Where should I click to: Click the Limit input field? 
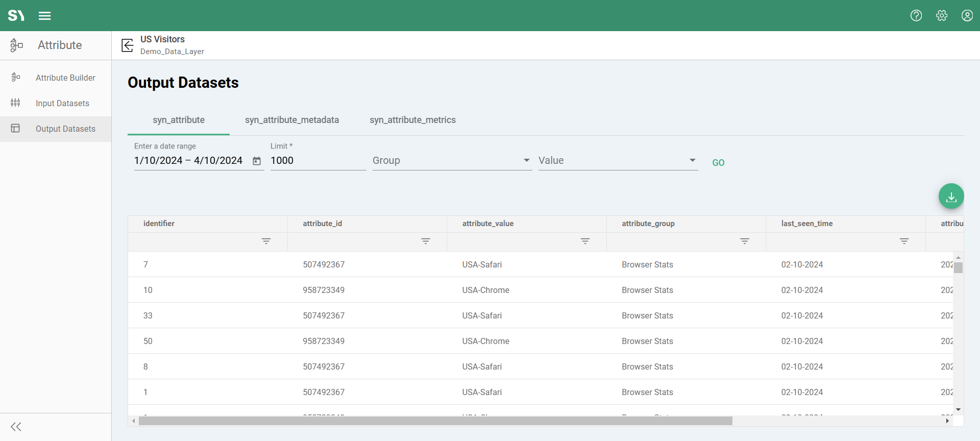coord(317,161)
